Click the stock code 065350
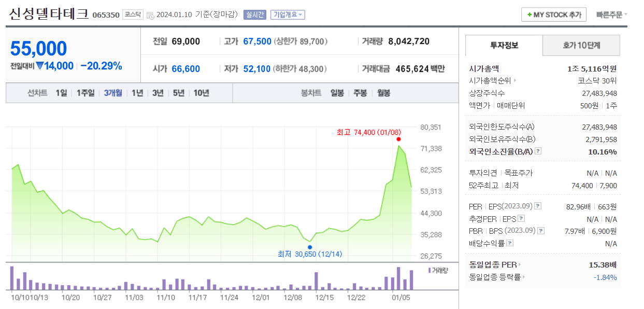644x309 pixels. (x=106, y=15)
